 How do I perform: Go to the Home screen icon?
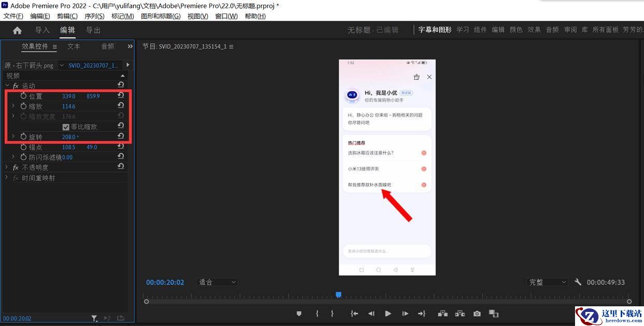coord(17,31)
